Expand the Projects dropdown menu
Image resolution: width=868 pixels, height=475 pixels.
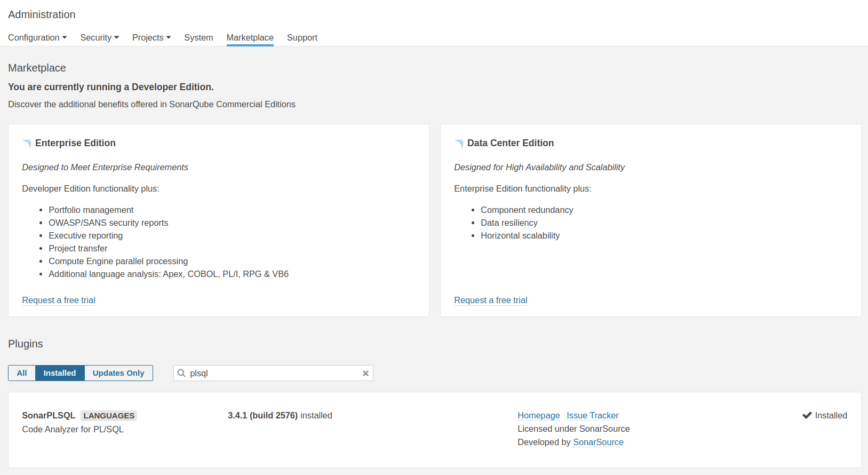152,37
